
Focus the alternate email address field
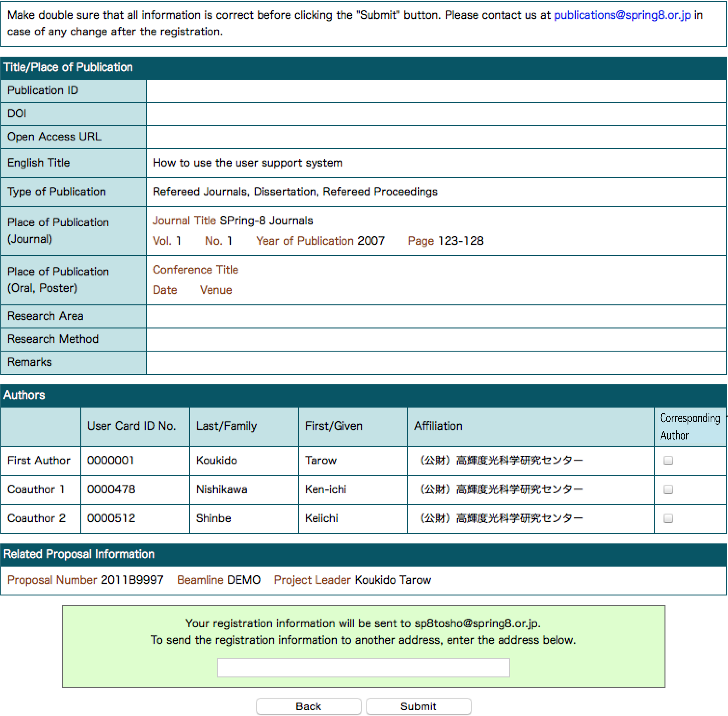pos(363,667)
